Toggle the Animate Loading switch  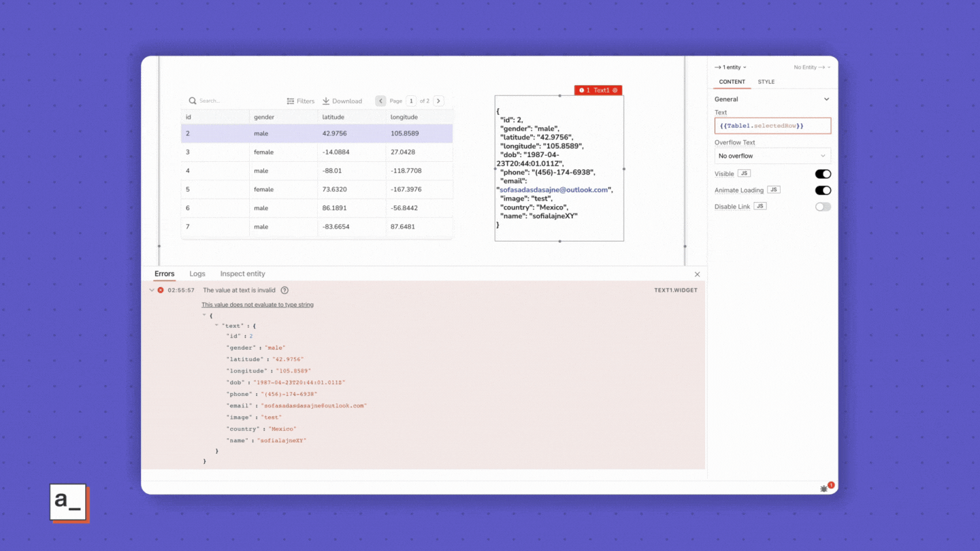[823, 190]
